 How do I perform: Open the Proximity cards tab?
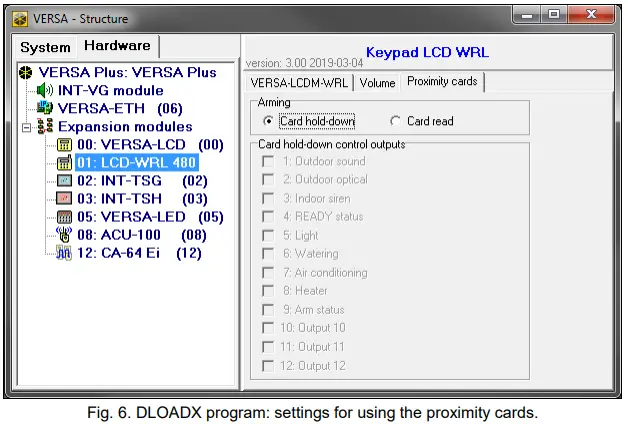[442, 81]
